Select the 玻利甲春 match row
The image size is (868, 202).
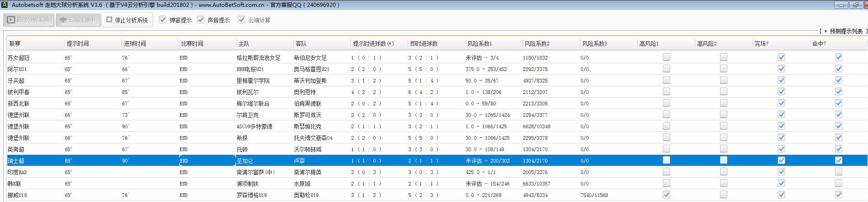point(18,92)
